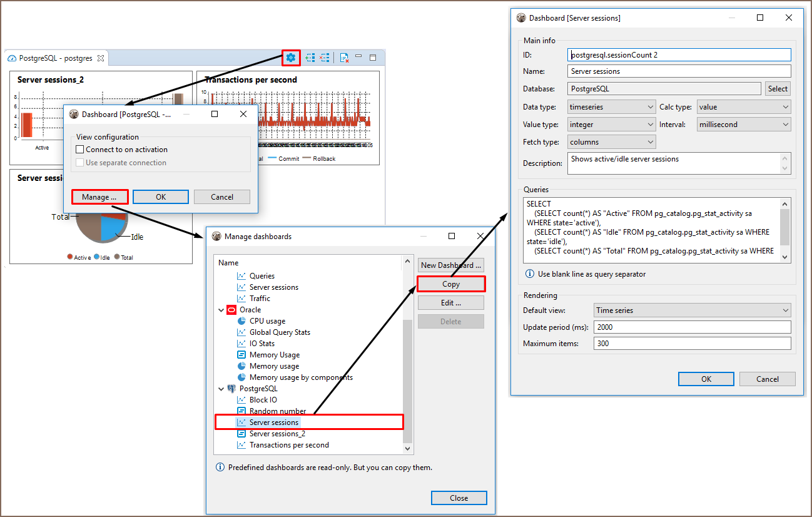
Task: Click the reset dashboards document icon
Action: 344,58
